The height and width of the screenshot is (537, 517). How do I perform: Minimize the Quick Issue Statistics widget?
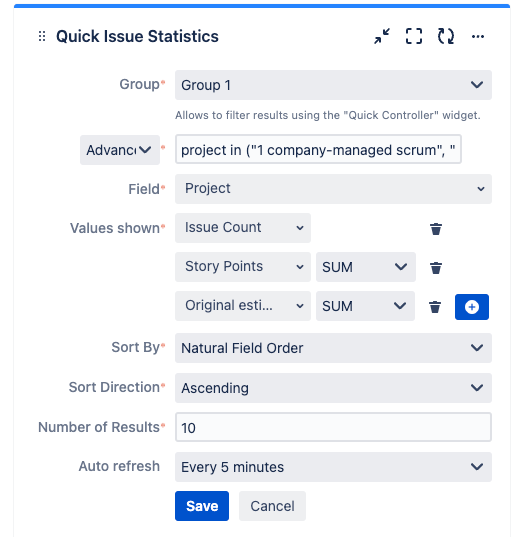[x=382, y=36]
